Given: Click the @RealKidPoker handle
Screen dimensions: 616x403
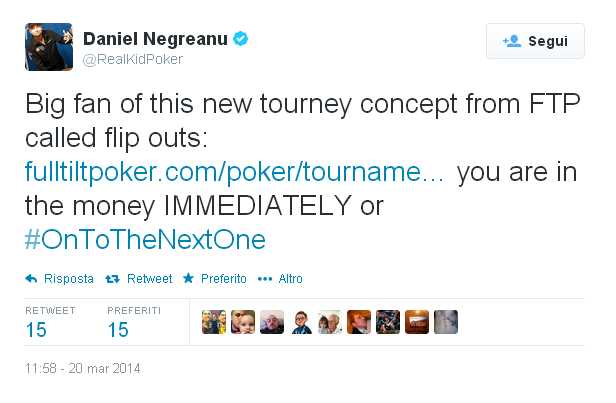Looking at the screenshot, I should (x=132, y=59).
